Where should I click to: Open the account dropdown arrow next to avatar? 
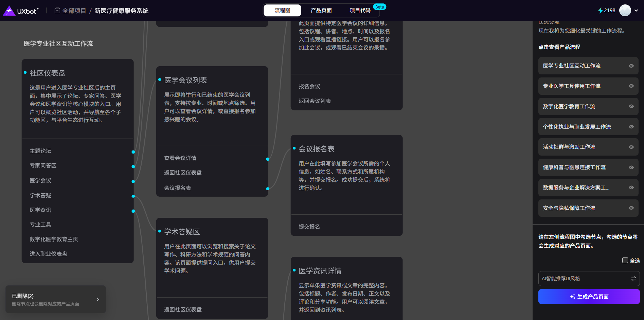[636, 11]
